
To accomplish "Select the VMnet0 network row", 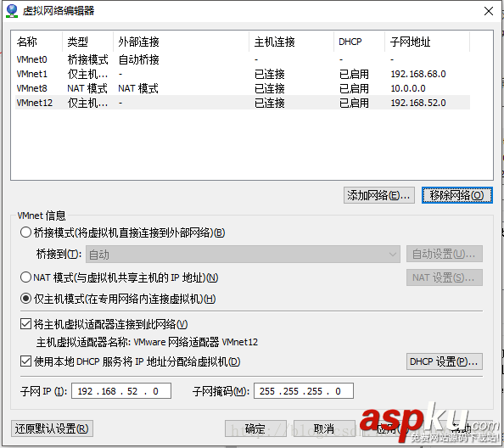I will click(x=243, y=59).
